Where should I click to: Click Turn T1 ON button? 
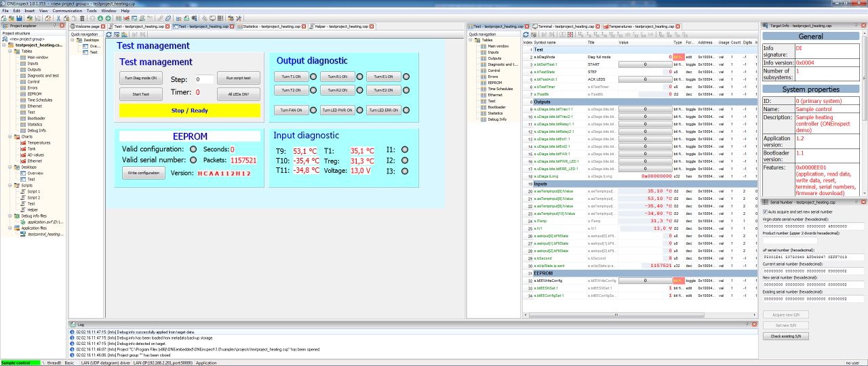[x=291, y=77]
